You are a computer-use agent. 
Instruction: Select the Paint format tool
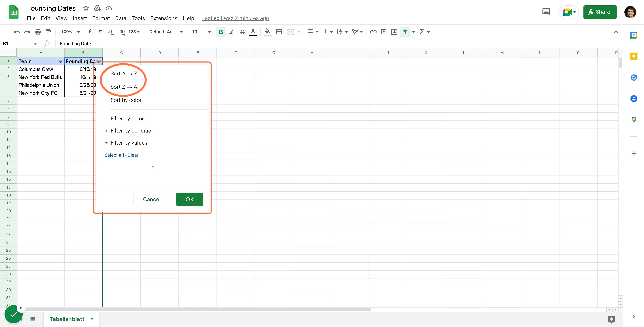(x=48, y=32)
